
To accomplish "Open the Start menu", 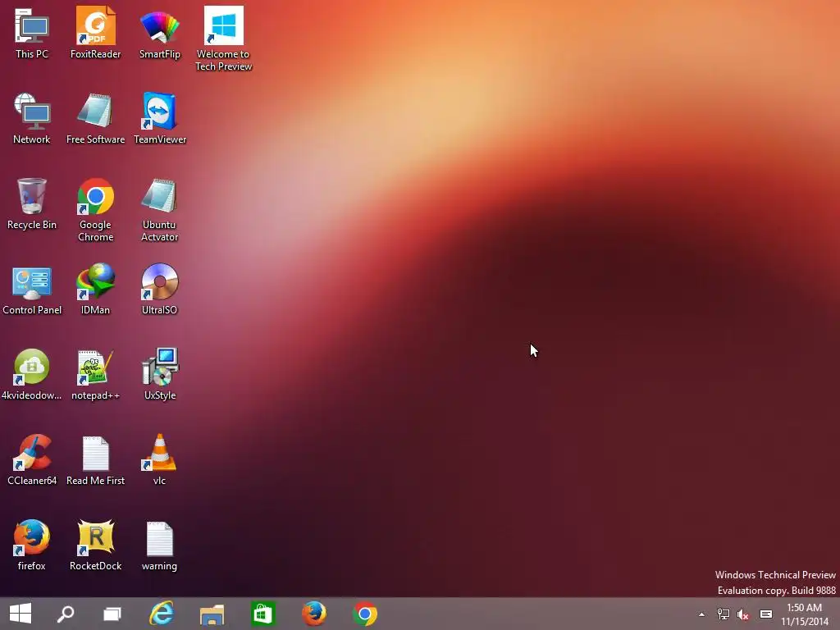I will [21, 614].
